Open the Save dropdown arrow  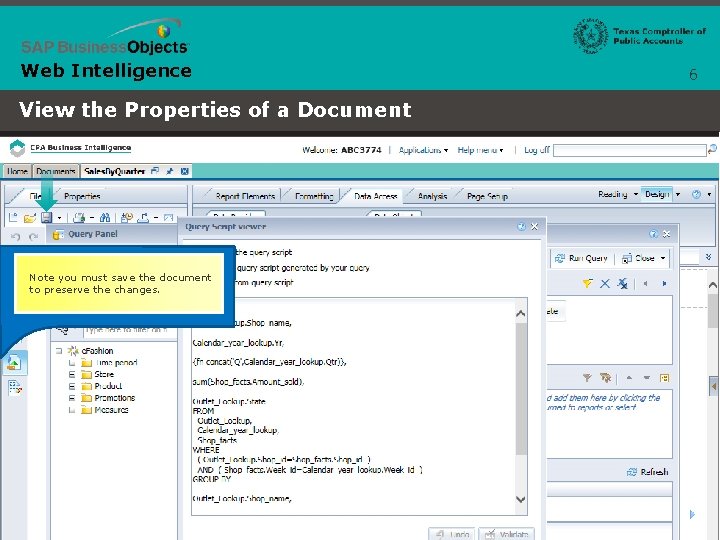(x=59, y=218)
